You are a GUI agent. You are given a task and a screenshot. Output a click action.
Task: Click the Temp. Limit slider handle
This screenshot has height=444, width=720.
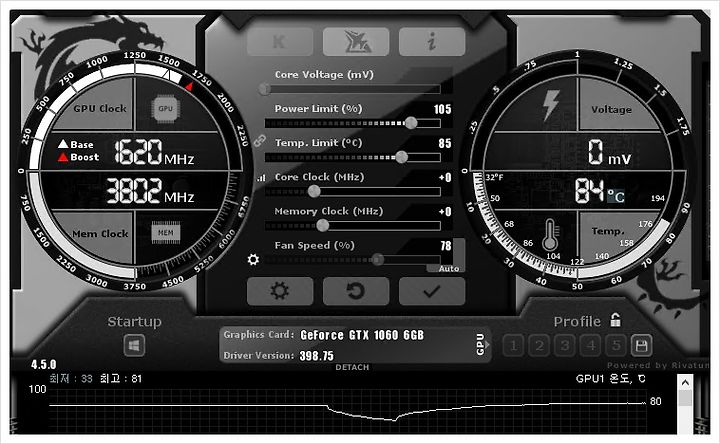tap(401, 157)
